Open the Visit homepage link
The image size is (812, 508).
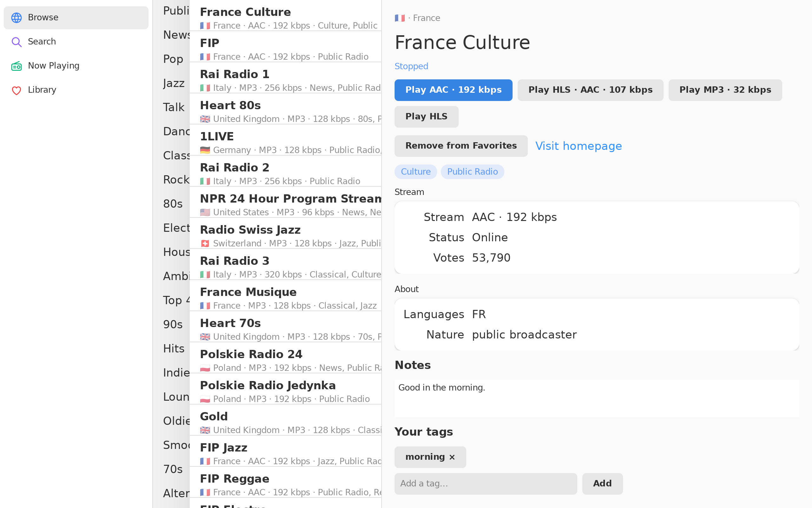[x=579, y=146]
